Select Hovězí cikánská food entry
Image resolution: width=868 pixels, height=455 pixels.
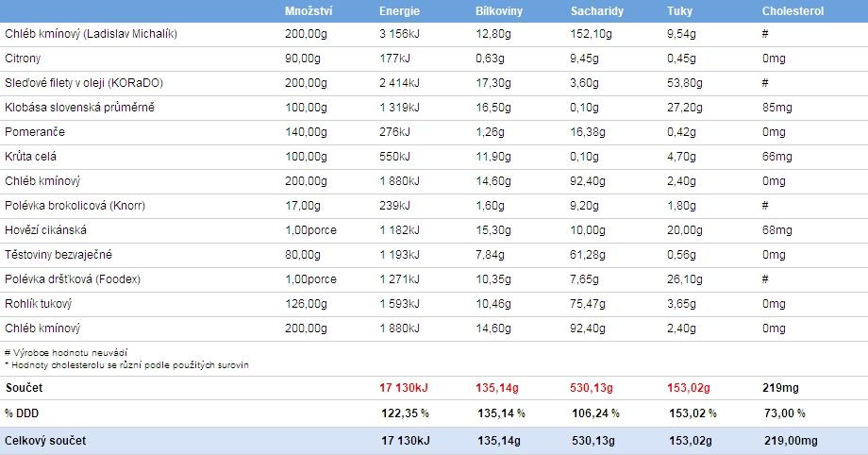click(48, 230)
